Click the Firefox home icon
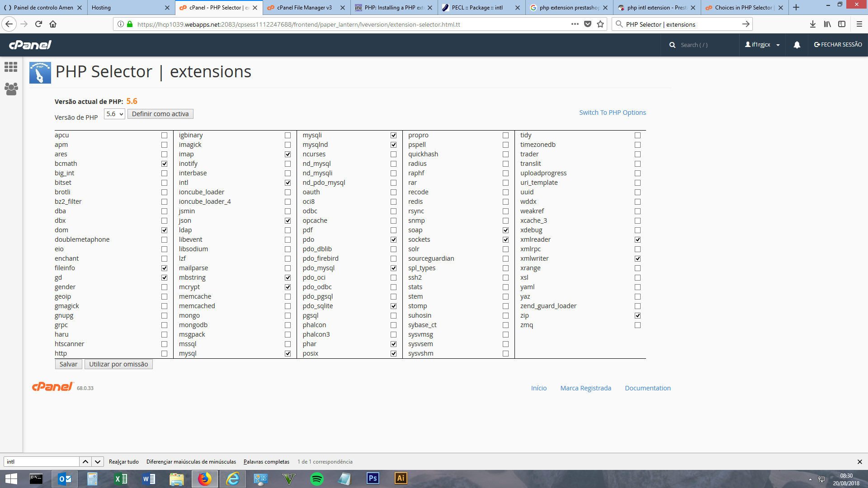Viewport: 868px width, 488px height. click(53, 24)
